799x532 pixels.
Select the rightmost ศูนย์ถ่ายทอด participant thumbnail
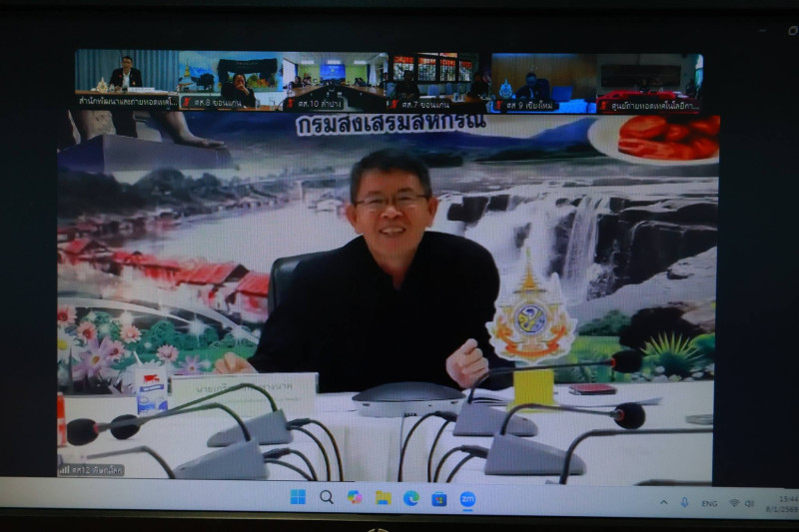[648, 80]
